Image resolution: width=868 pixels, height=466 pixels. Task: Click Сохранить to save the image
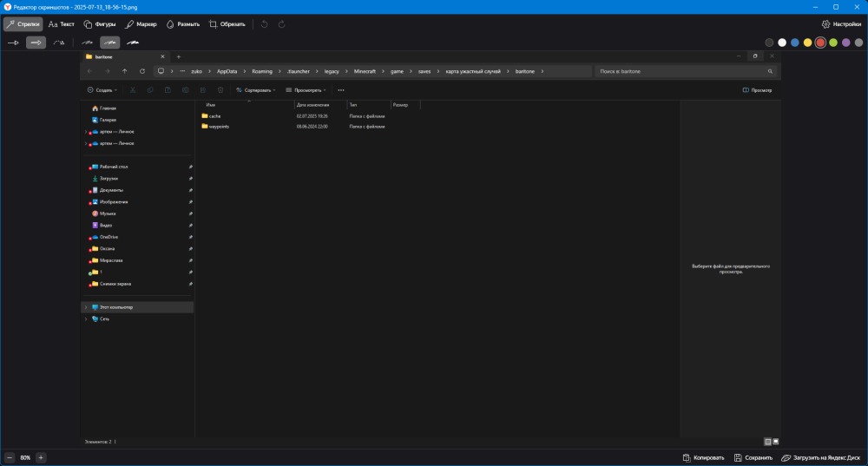[753, 457]
